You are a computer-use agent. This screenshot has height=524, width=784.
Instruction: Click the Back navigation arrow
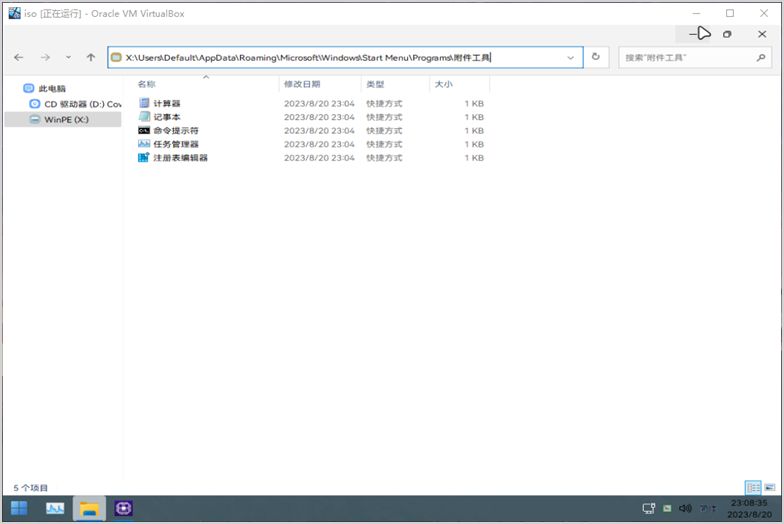click(x=19, y=58)
